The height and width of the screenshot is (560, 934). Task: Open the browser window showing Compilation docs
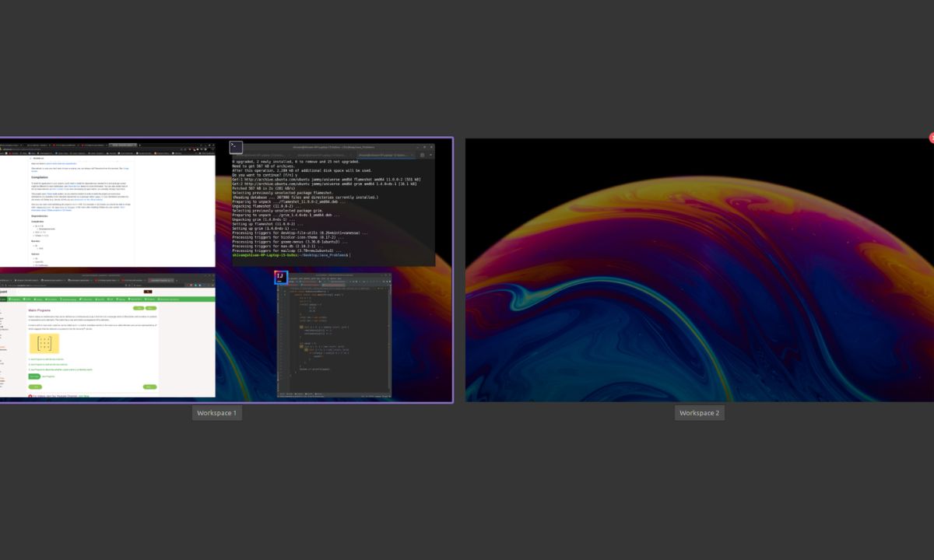pos(107,210)
